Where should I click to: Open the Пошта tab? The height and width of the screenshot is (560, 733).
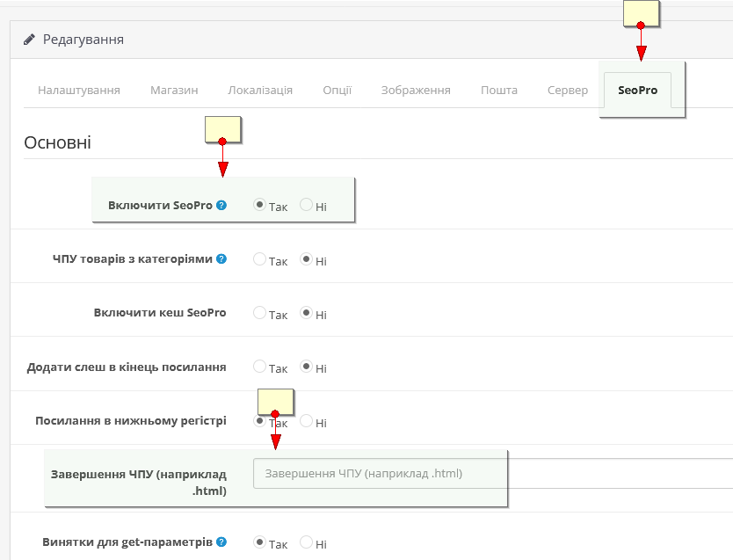[499, 91]
